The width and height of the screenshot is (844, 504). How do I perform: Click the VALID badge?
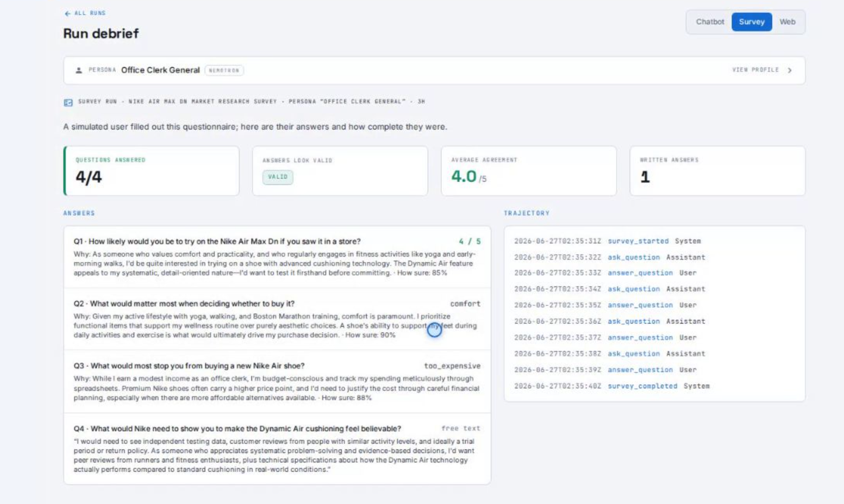click(x=278, y=177)
